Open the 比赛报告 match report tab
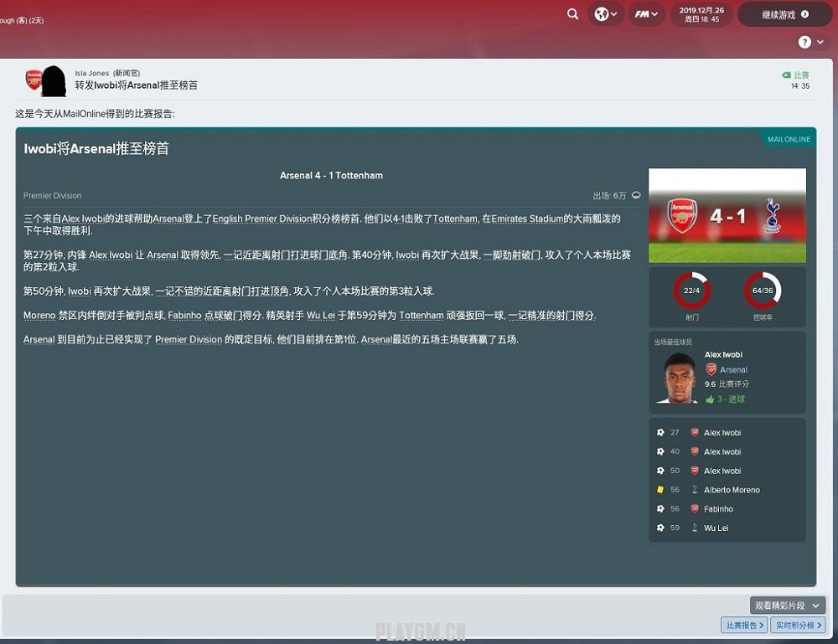The width and height of the screenshot is (838, 644). point(744,626)
